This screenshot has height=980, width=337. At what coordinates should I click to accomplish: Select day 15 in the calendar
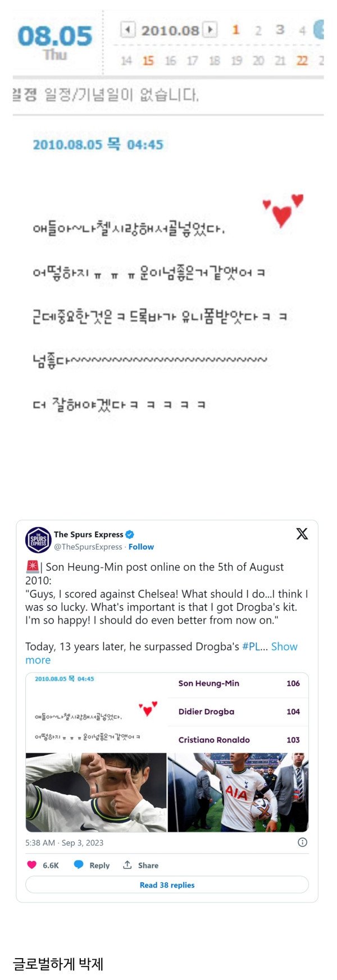(x=148, y=61)
